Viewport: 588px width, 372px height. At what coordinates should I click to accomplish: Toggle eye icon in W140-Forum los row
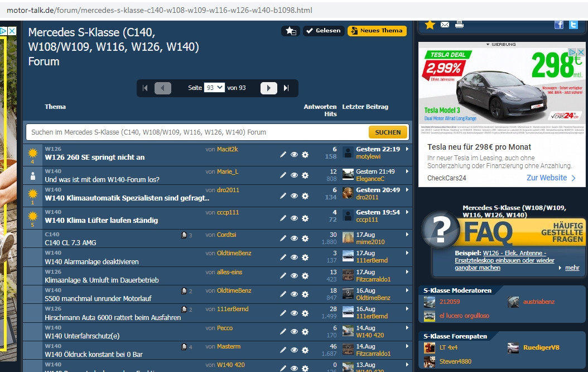click(295, 175)
